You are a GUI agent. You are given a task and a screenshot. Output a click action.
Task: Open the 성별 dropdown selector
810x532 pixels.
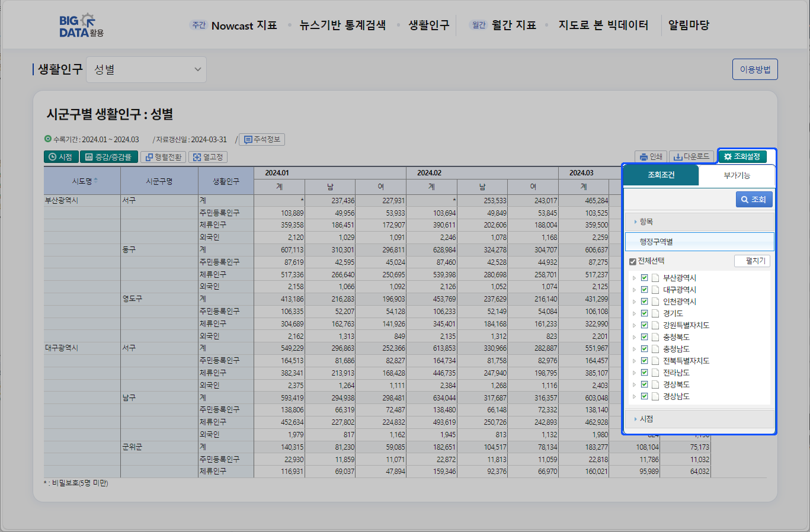[146, 69]
